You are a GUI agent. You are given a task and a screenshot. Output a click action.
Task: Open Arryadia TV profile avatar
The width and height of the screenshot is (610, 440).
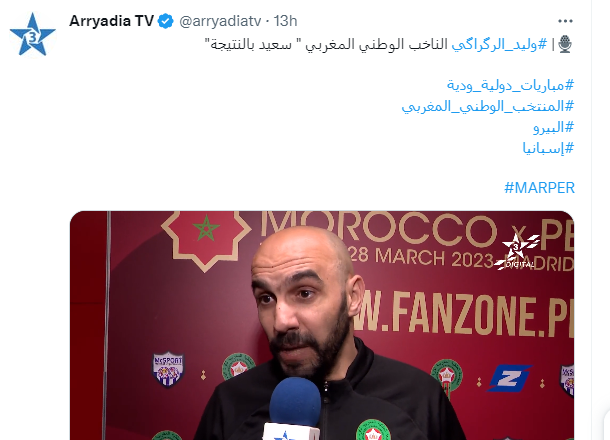tap(33, 35)
